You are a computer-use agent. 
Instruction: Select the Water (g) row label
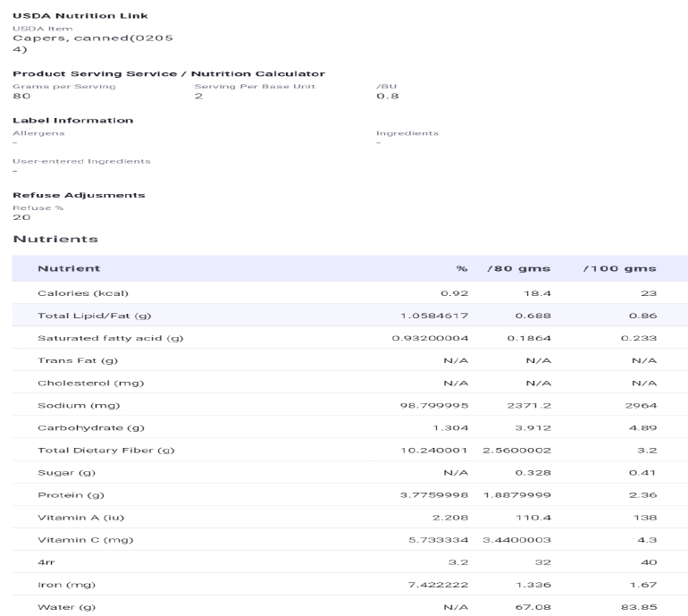[66, 607]
